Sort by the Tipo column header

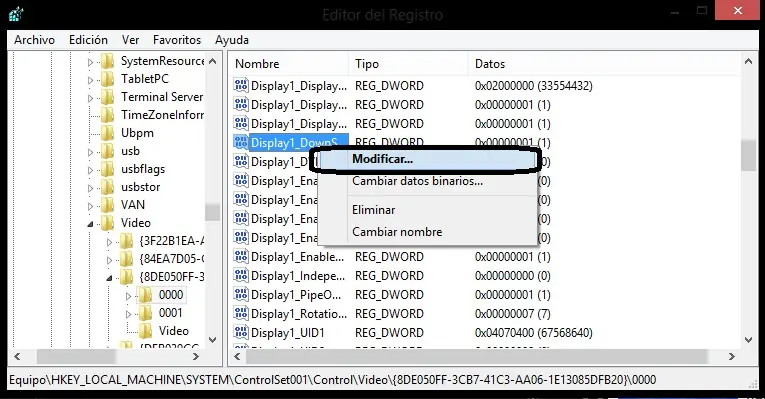(x=409, y=64)
